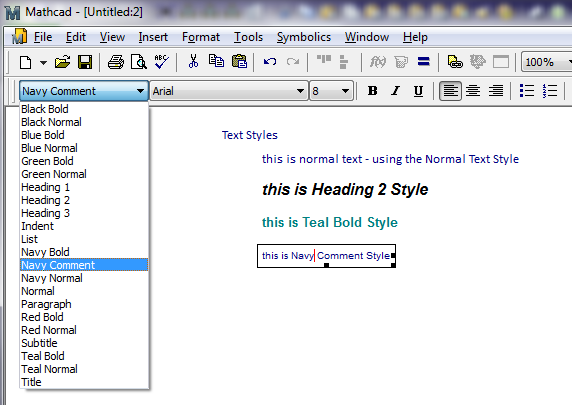Choose Red Bold style from list
572x405 pixels.
[84, 317]
